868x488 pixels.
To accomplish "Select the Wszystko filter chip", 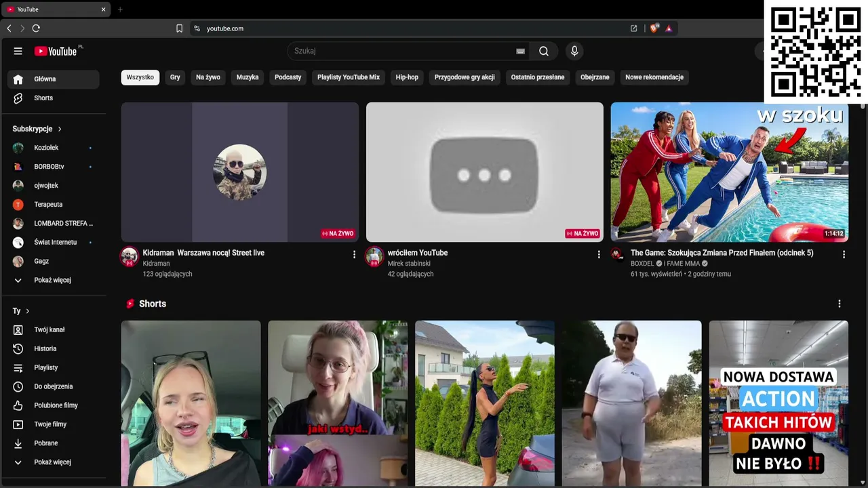I will (140, 77).
